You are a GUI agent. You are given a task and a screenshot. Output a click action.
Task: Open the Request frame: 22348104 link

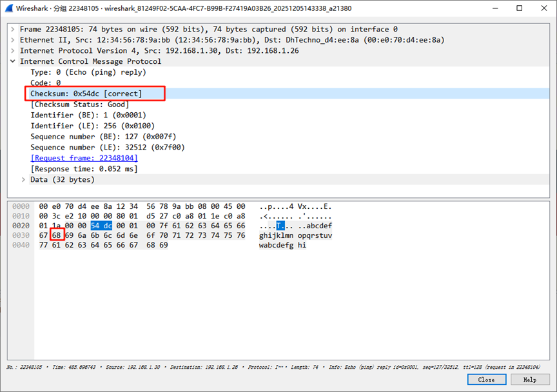[x=84, y=158]
